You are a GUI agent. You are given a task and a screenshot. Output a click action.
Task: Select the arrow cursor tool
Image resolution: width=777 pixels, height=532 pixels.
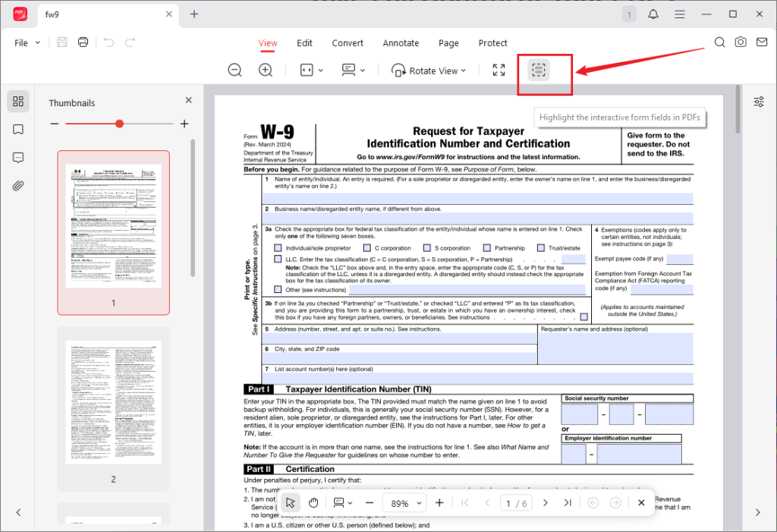click(x=290, y=502)
